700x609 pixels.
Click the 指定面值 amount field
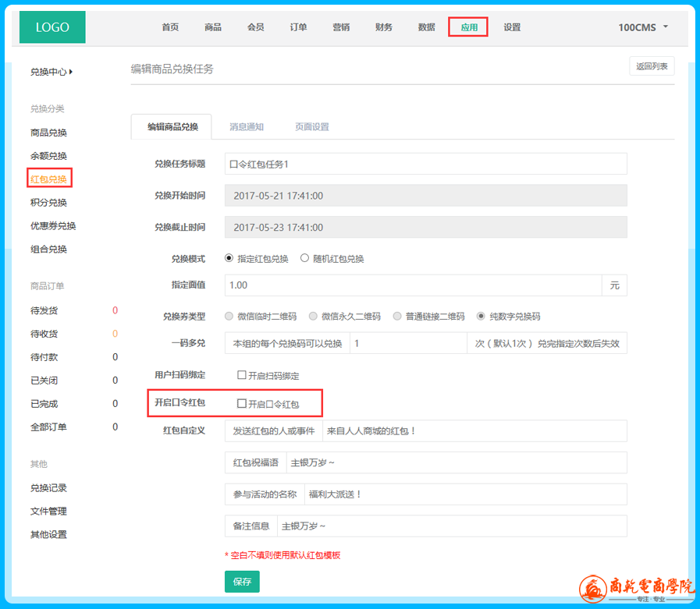coord(413,285)
